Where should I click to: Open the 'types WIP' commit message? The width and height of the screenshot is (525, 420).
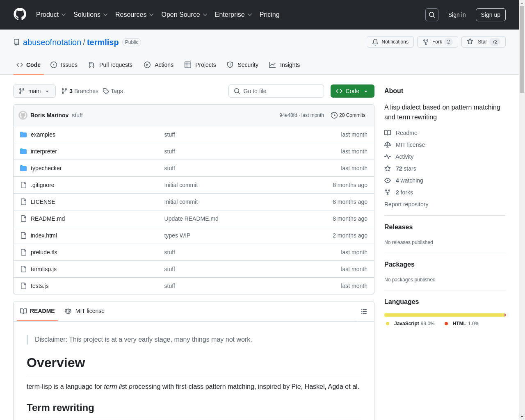tap(177, 235)
